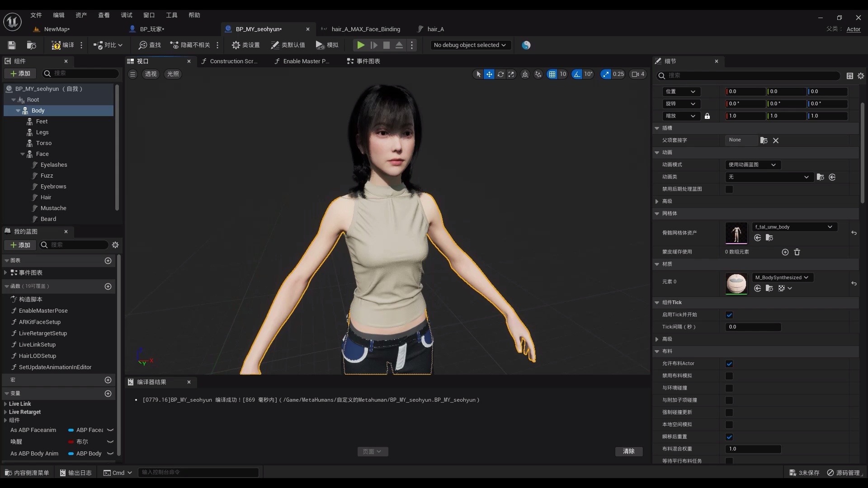Screen dimensions: 868x488
Task: Click browse-to-asset icon under skeletal mesh
Action: 769,238
